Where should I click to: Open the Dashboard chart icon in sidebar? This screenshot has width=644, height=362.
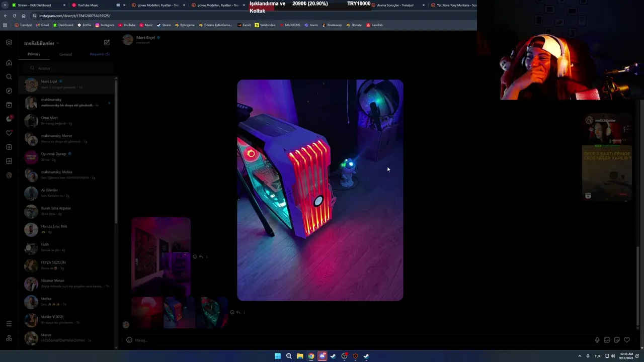(9, 161)
